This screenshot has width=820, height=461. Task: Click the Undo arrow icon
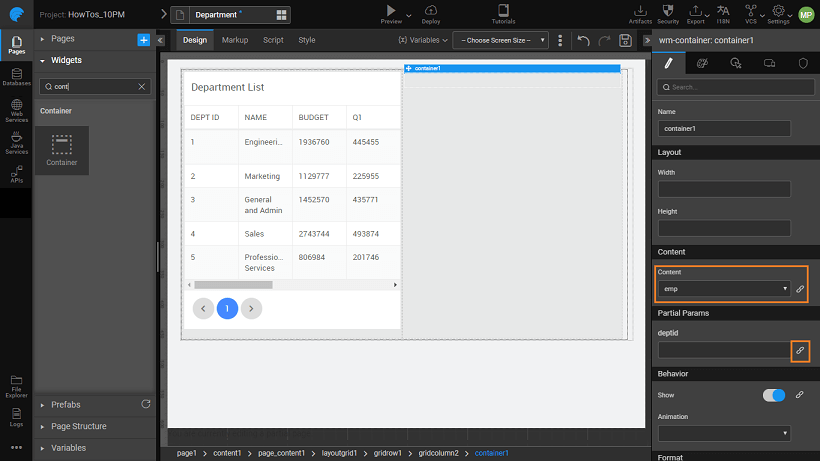tap(584, 40)
